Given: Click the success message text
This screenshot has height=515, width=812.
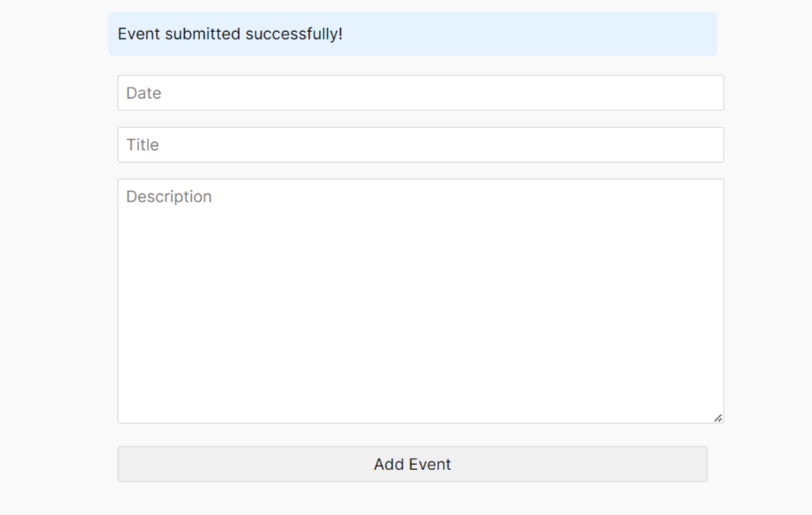Looking at the screenshot, I should (230, 34).
